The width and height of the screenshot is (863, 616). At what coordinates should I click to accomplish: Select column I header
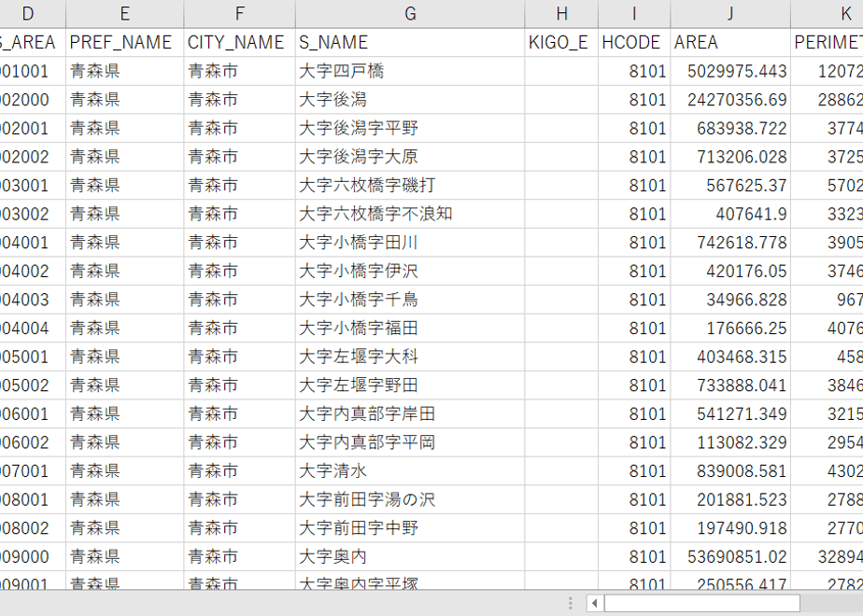pos(634,14)
